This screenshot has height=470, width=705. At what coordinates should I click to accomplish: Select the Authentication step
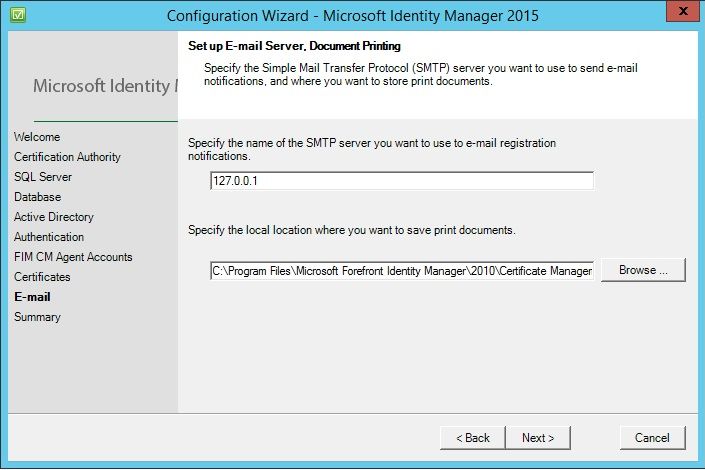tap(49, 237)
